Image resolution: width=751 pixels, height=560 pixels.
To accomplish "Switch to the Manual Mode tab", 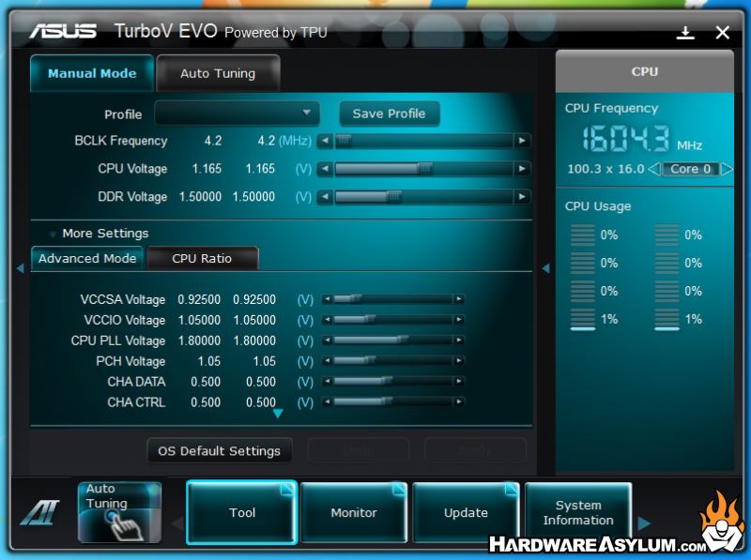I will tap(92, 73).
